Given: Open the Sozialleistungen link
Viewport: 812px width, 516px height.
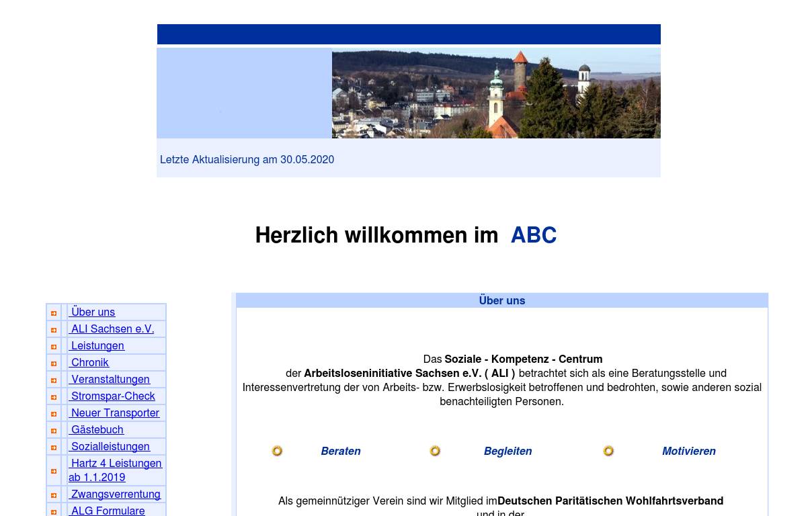Looking at the screenshot, I should pyautogui.click(x=110, y=446).
